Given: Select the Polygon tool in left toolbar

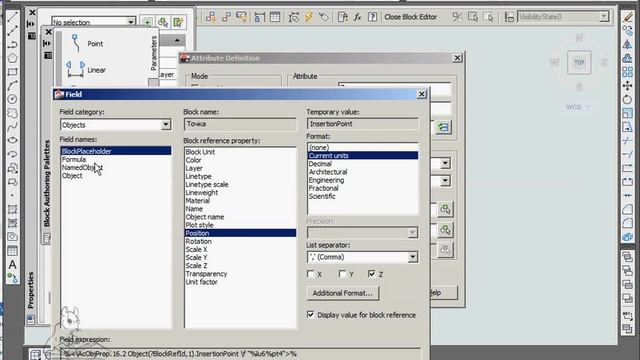Looking at the screenshot, I should [x=12, y=58].
